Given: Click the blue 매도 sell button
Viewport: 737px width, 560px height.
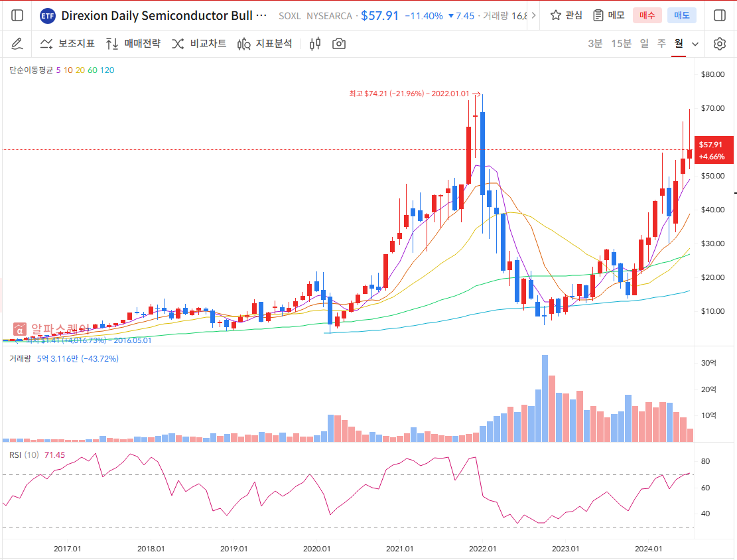Looking at the screenshot, I should (x=682, y=15).
